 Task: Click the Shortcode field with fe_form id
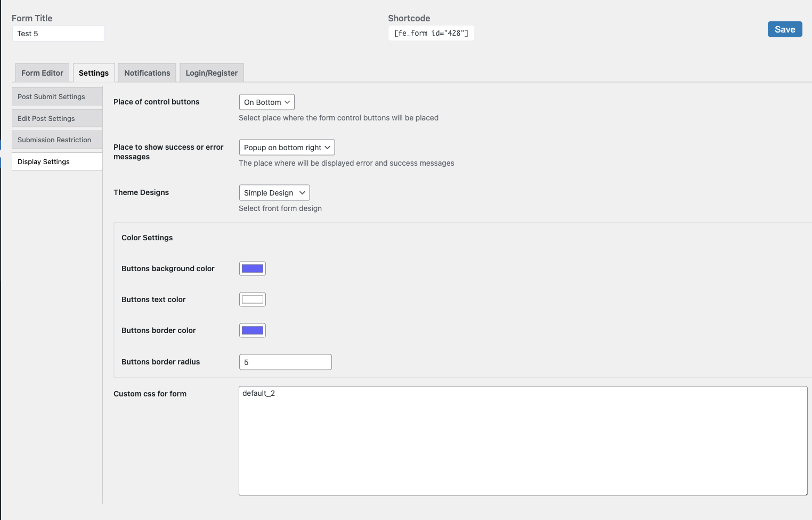click(x=431, y=33)
